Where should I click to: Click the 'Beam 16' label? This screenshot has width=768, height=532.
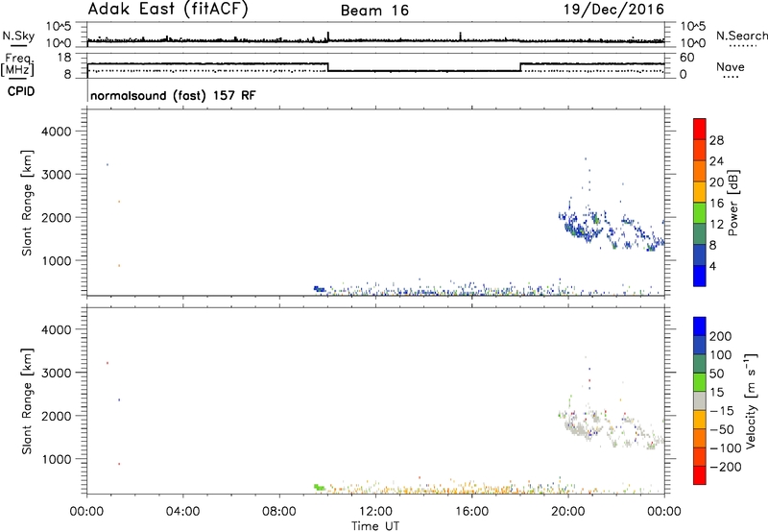[374, 11]
